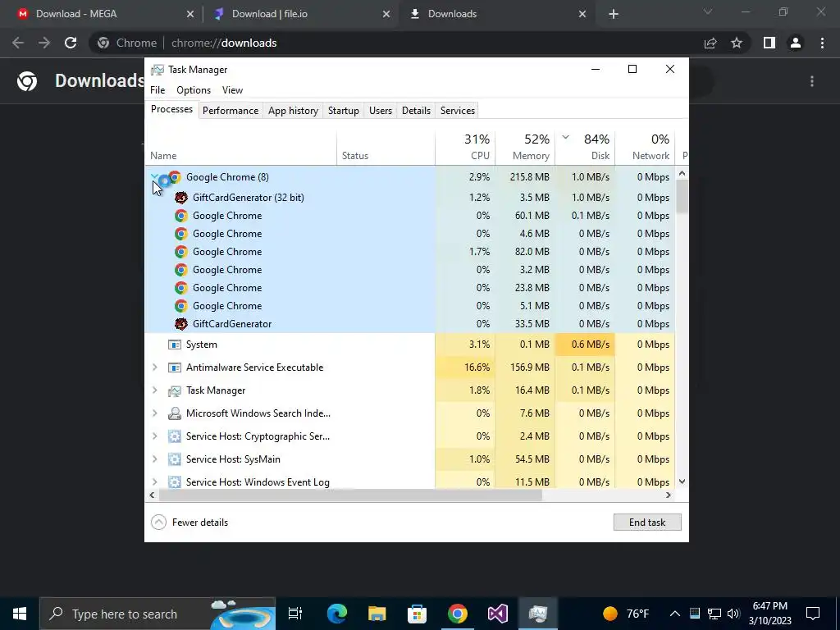Select GiftCardGenerator (32 bit) process icon
This screenshot has width=840, height=630.
click(x=181, y=198)
